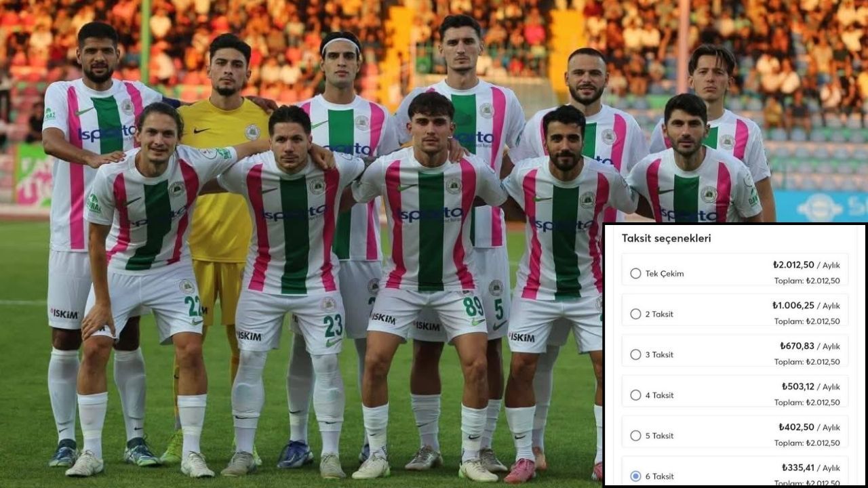Viewport: 868px width, 488px height.
Task: Click the Taksit seçenekleri heading
Action: tap(667, 239)
